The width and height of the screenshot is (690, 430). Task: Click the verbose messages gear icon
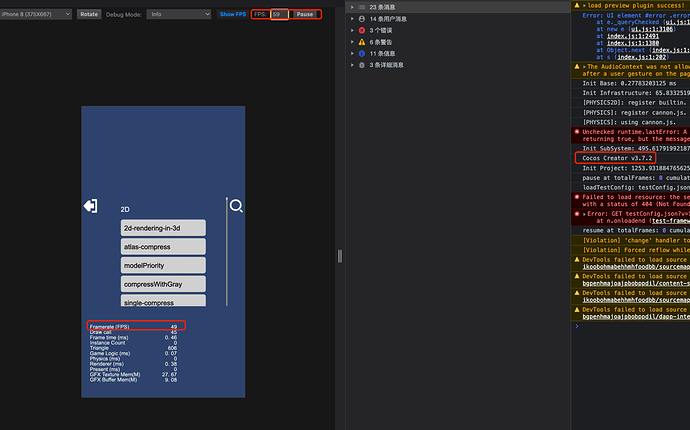(362, 65)
